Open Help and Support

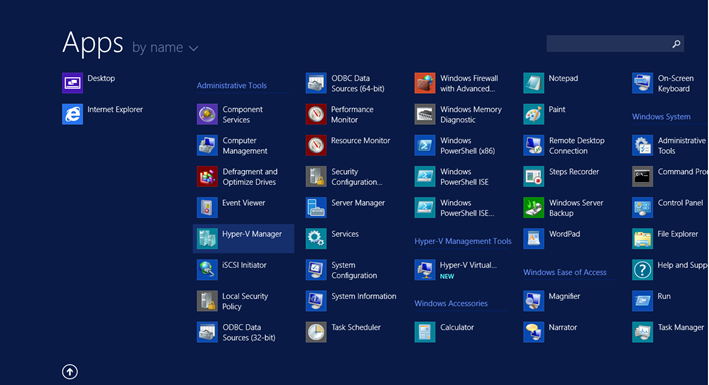670,270
